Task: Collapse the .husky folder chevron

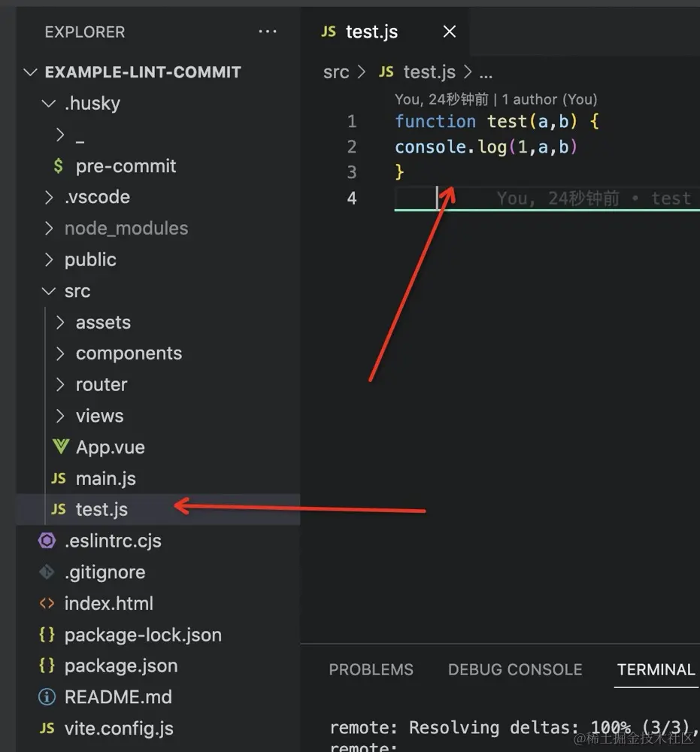Action: (x=48, y=103)
